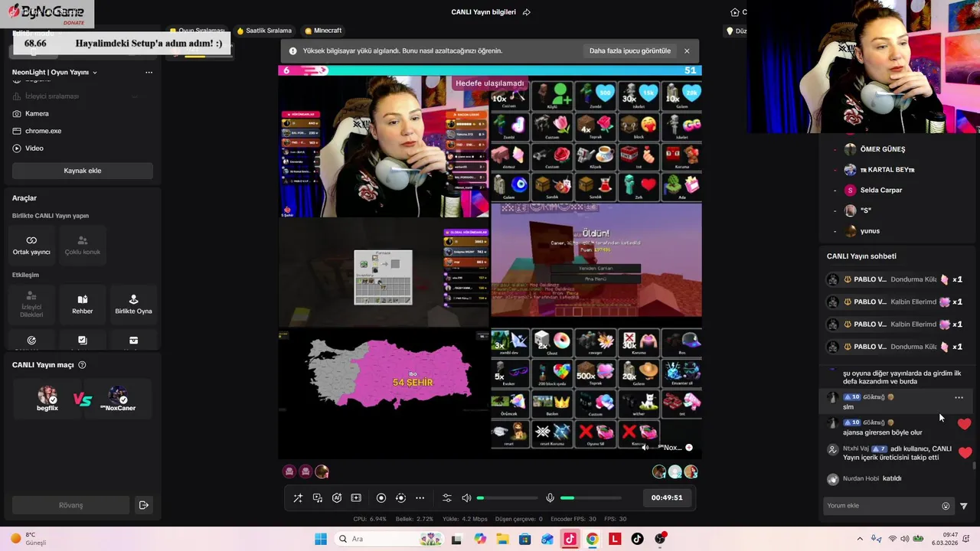The width and height of the screenshot is (980, 551).
Task: Open the Rehber tool
Action: (83, 304)
